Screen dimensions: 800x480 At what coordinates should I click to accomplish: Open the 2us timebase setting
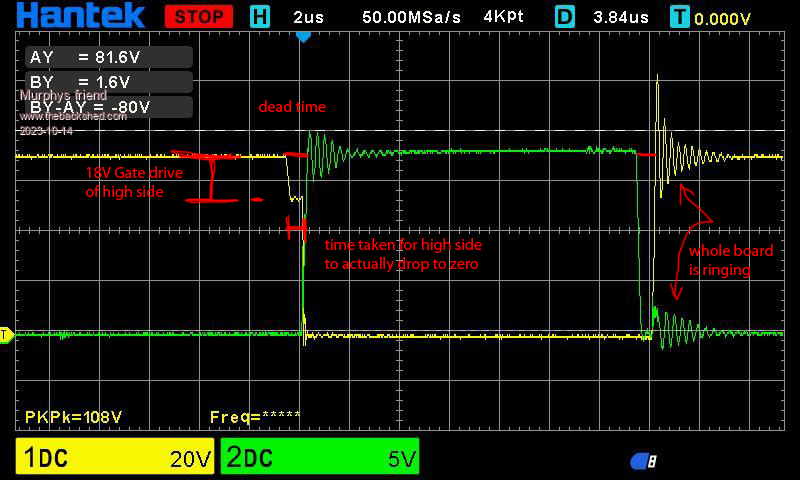(x=309, y=17)
